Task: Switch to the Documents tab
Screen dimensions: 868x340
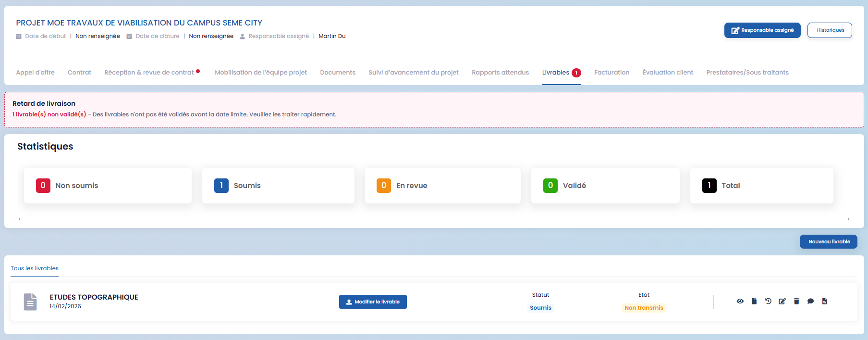Action: (x=337, y=73)
